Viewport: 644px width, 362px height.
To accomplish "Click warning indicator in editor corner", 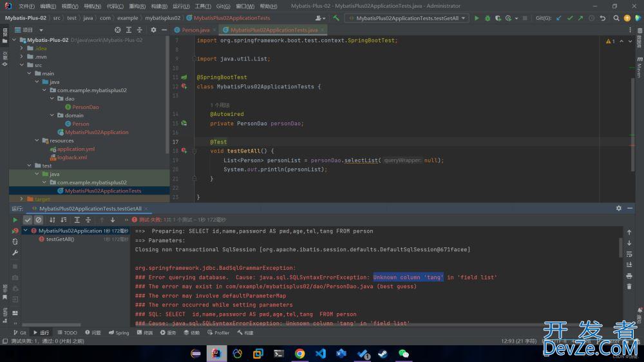I will click(x=611, y=41).
